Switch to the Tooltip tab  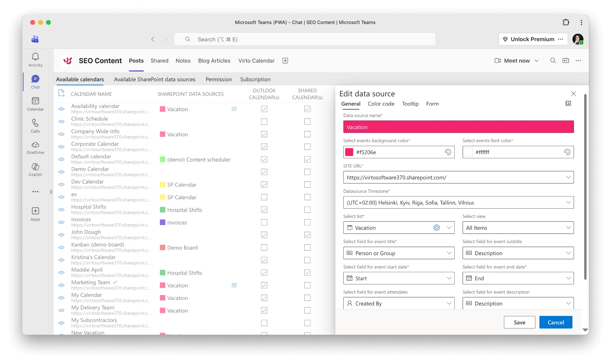410,104
